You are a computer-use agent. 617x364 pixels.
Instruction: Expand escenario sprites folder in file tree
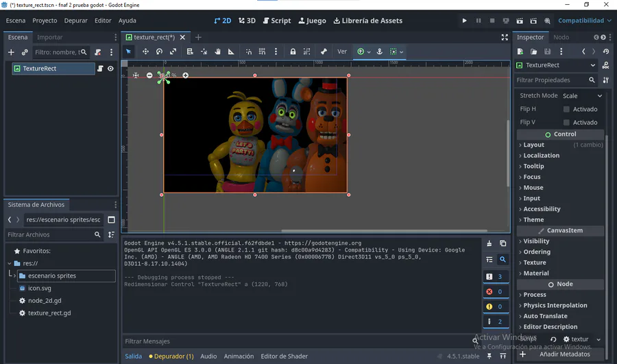point(14,276)
